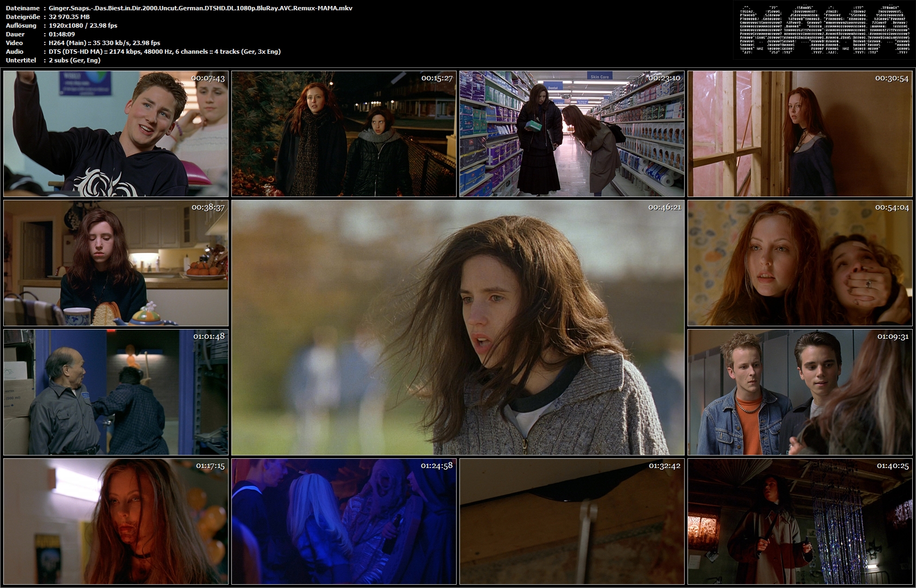Image resolution: width=916 pixels, height=588 pixels.
Task: Select the thumbnail stamped 00:07:43
Action: 116,134
